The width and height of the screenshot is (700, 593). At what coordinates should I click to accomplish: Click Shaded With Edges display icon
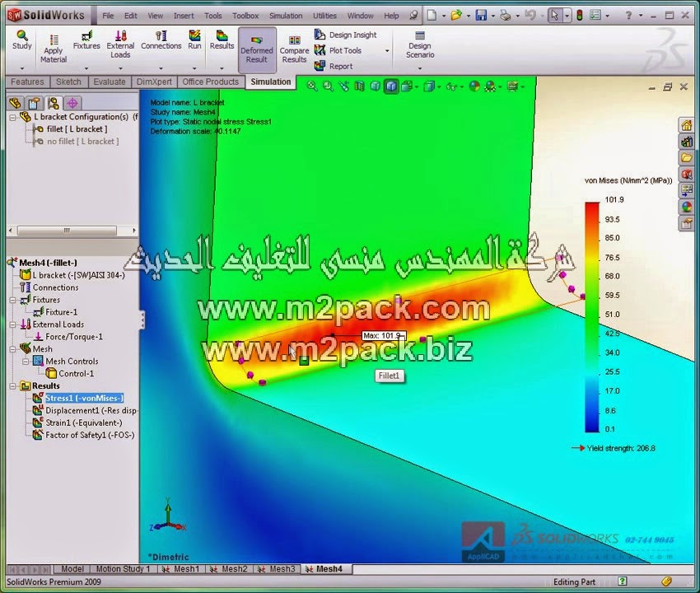point(391,86)
